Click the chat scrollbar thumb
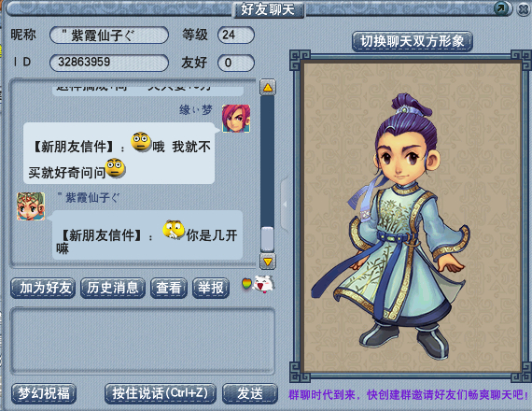Image resolution: width=532 pixels, height=411 pixels. pyautogui.click(x=267, y=238)
